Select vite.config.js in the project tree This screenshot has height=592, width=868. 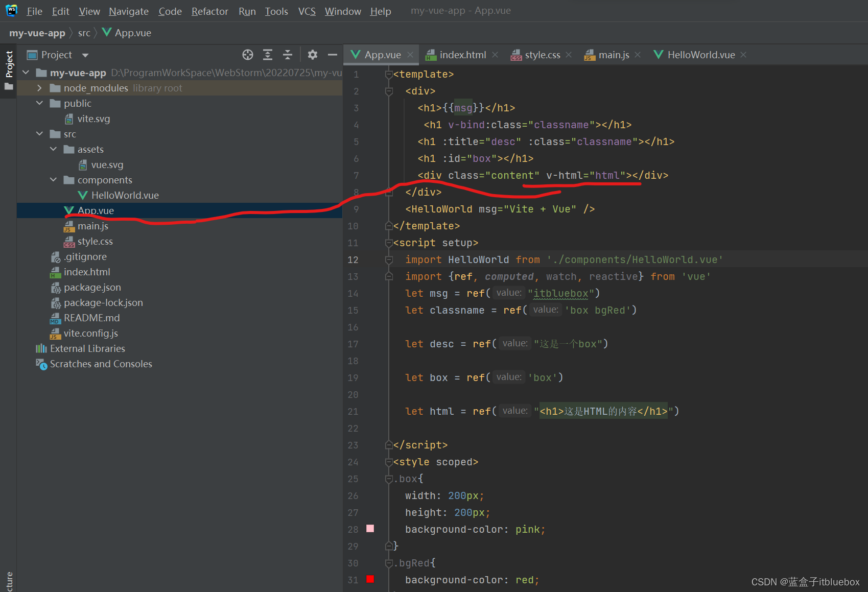tap(90, 333)
